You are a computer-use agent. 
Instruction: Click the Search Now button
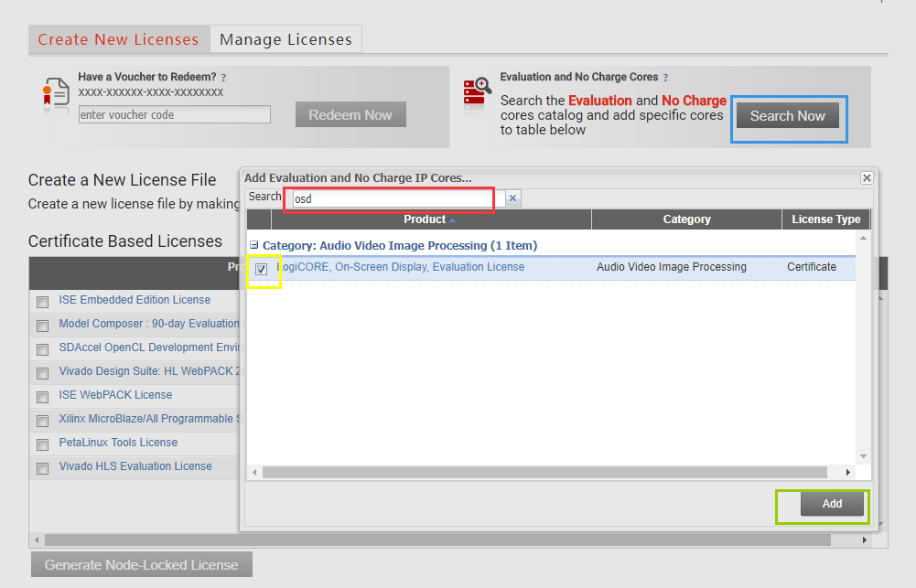tap(788, 115)
